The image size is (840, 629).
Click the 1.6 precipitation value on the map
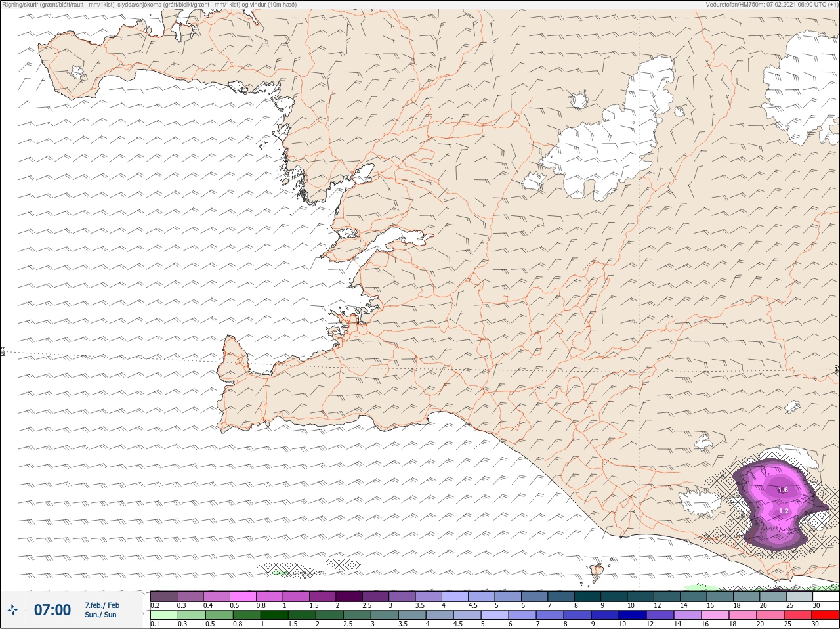click(x=783, y=490)
